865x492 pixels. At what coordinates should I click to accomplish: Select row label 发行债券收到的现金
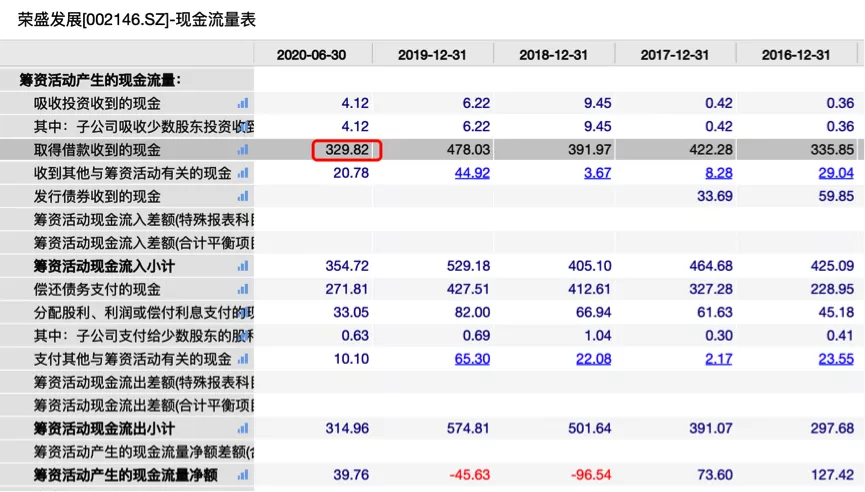point(97,196)
